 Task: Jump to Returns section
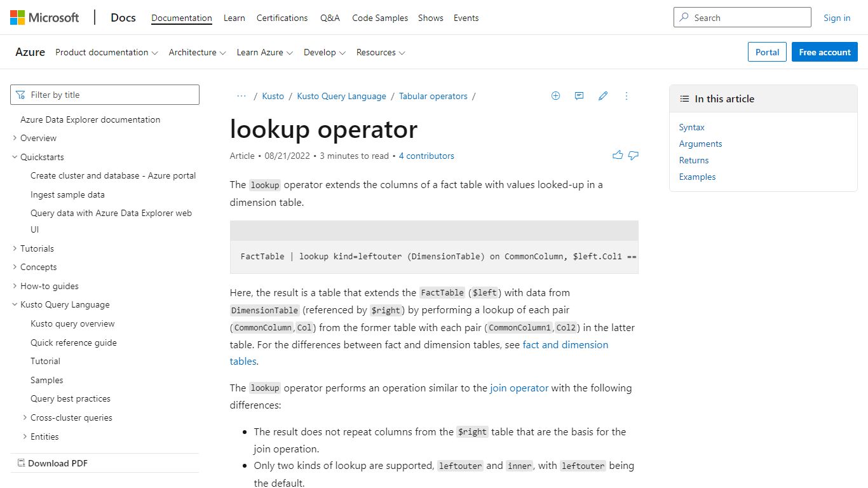point(694,160)
